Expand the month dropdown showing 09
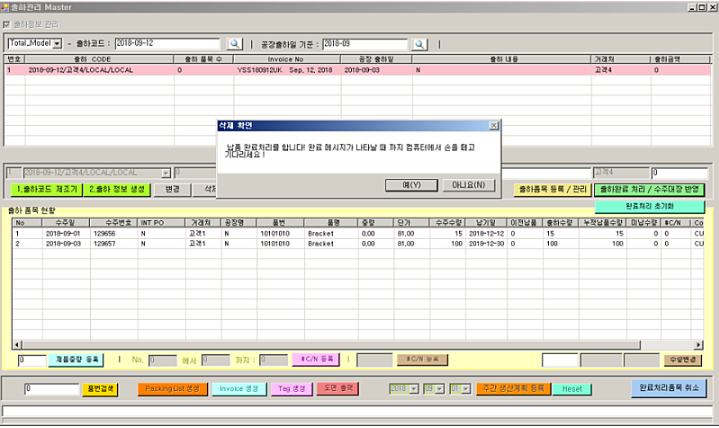This screenshot has width=719, height=428. 440,389
